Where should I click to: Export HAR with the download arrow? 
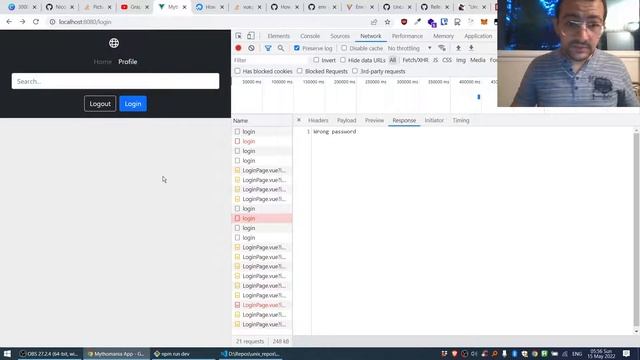(x=471, y=48)
